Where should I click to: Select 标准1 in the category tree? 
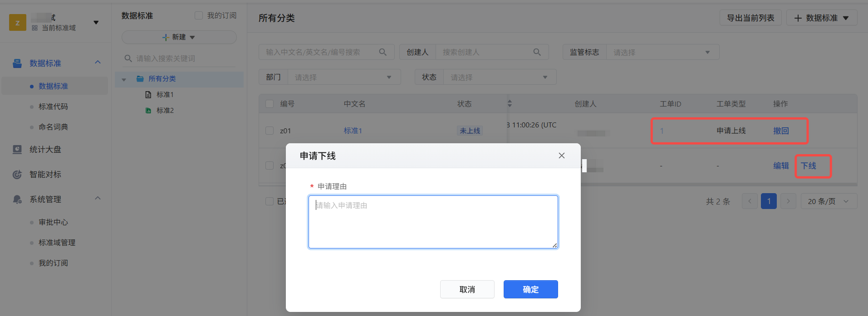click(165, 95)
